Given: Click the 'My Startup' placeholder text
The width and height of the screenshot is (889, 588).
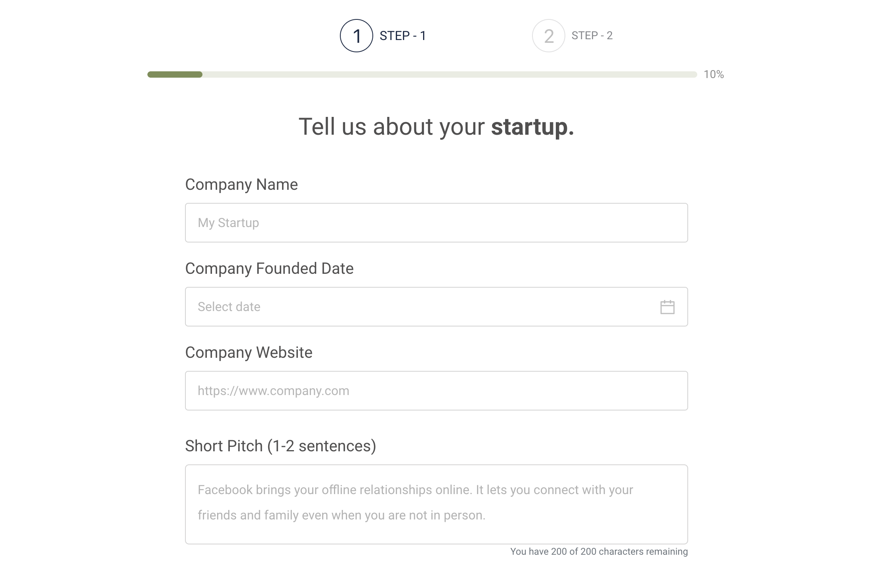Looking at the screenshot, I should click(228, 223).
